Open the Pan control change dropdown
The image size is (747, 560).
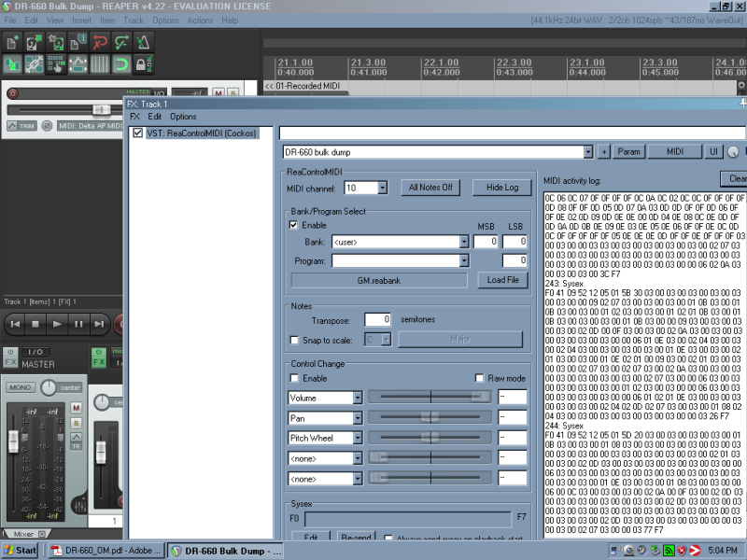click(358, 418)
